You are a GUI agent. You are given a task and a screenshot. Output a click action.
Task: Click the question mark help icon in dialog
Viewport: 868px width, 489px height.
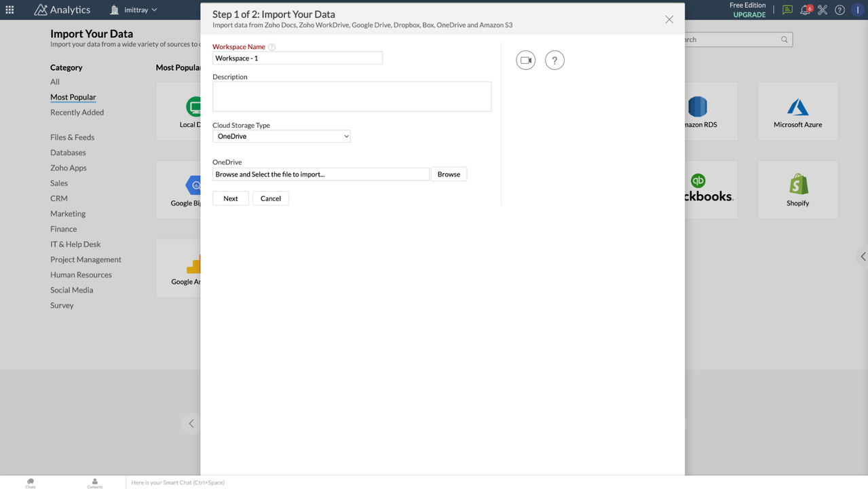pos(554,60)
